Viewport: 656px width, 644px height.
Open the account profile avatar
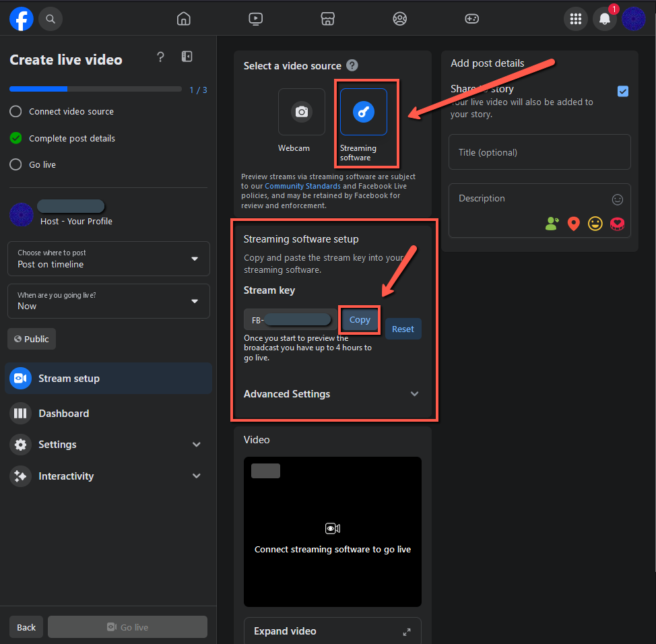click(x=633, y=19)
